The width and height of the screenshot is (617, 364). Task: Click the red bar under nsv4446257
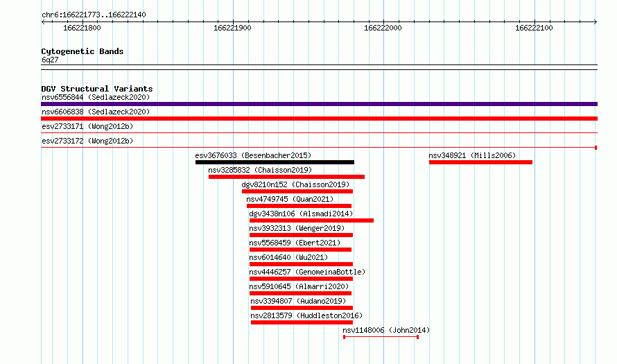(301, 279)
